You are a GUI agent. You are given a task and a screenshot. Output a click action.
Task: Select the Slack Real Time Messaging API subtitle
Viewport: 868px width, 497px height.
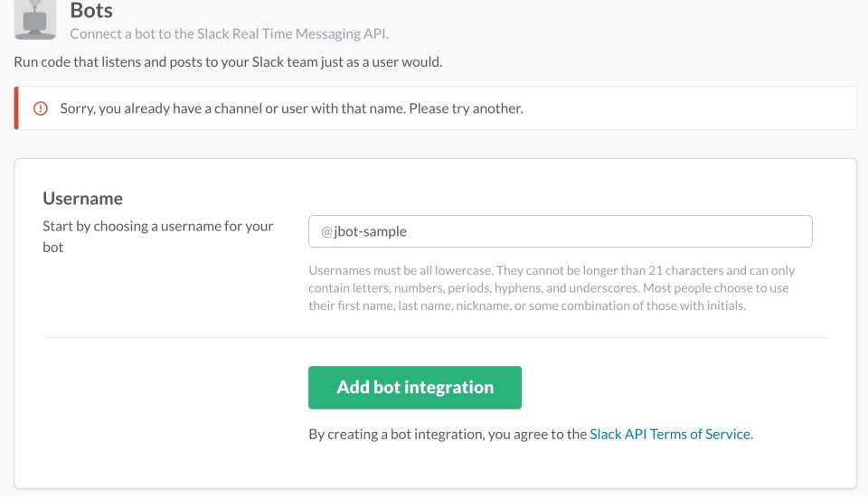pos(235,34)
